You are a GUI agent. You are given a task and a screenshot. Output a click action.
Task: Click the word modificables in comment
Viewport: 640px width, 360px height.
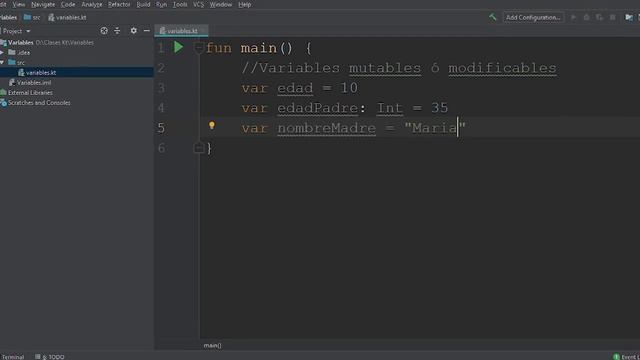(x=502, y=68)
